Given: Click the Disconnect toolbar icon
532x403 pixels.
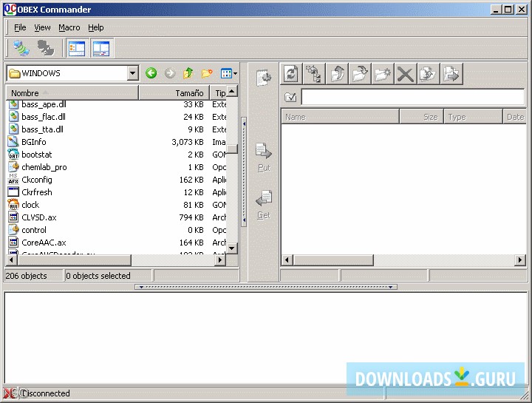Looking at the screenshot, I should click(x=46, y=48).
